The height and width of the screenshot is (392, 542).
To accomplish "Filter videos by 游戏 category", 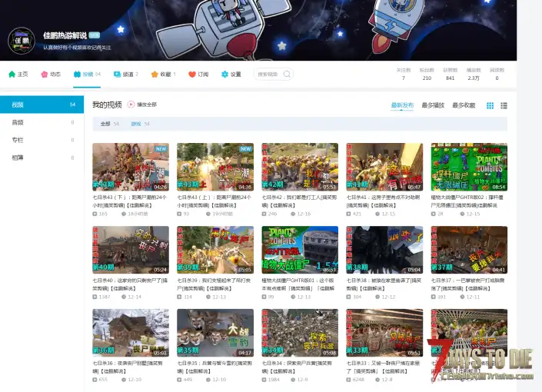I will 140,124.
